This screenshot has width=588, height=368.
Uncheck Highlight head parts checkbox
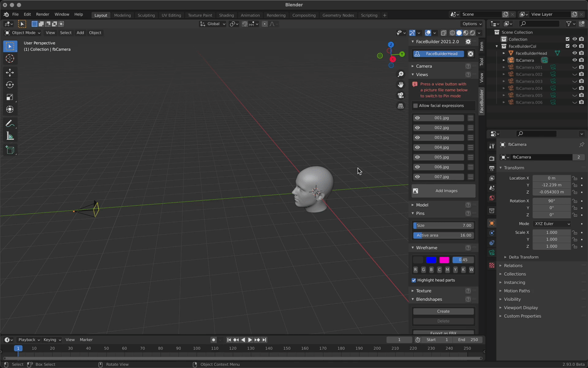[414, 280]
